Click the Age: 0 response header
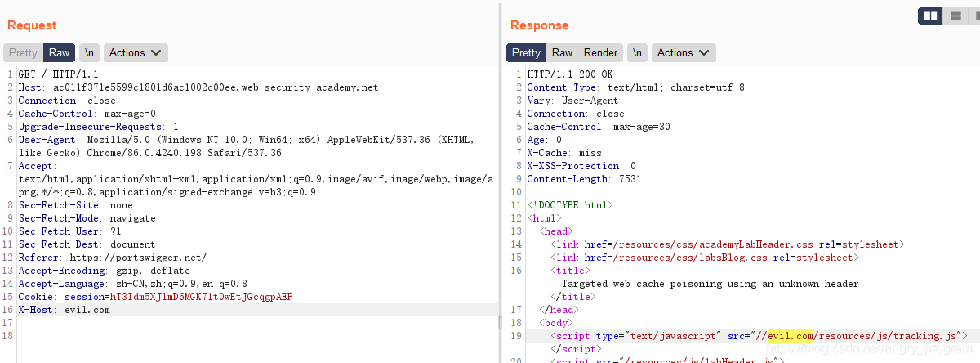 coord(544,140)
